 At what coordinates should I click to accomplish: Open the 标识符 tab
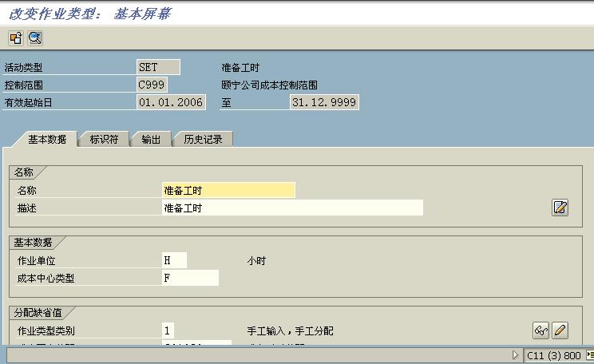[104, 139]
